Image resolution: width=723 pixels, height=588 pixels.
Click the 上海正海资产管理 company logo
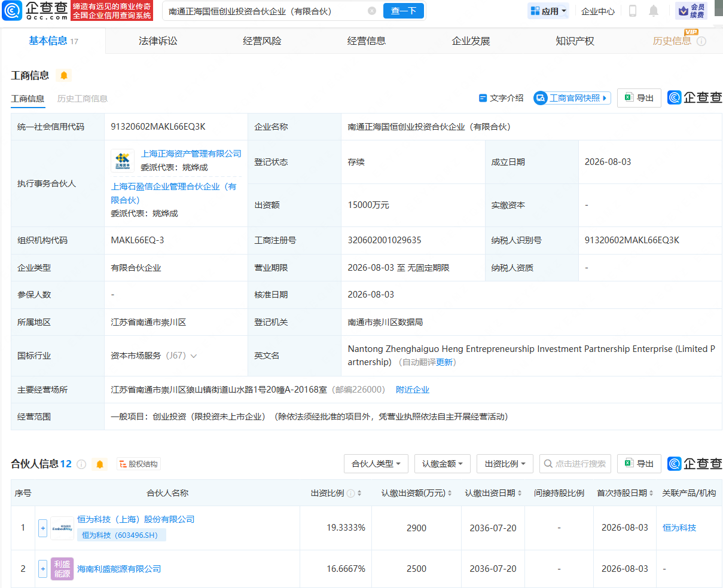123,161
